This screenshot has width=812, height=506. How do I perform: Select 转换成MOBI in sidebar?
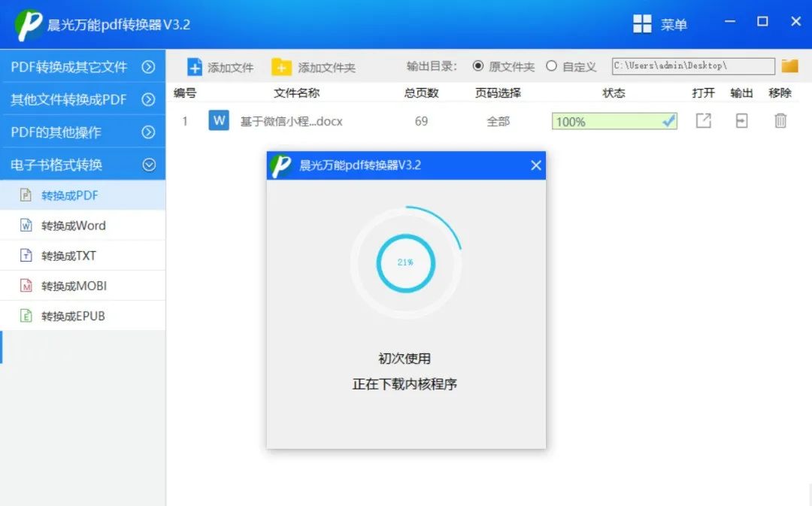(83, 286)
